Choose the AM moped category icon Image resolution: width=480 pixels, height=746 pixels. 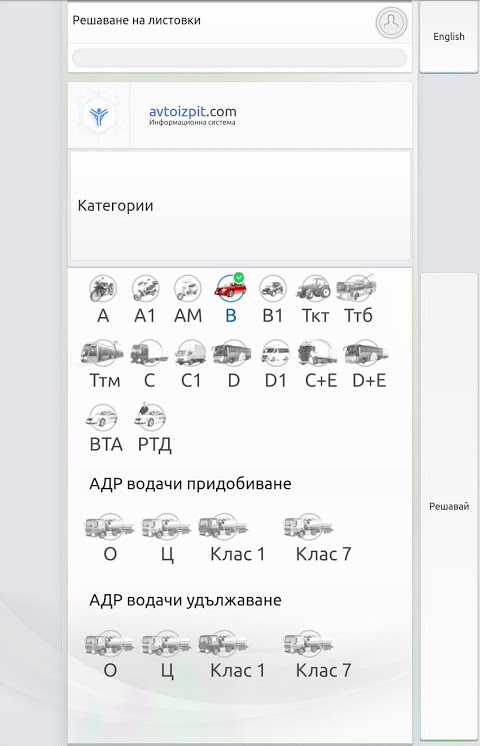pos(188,288)
